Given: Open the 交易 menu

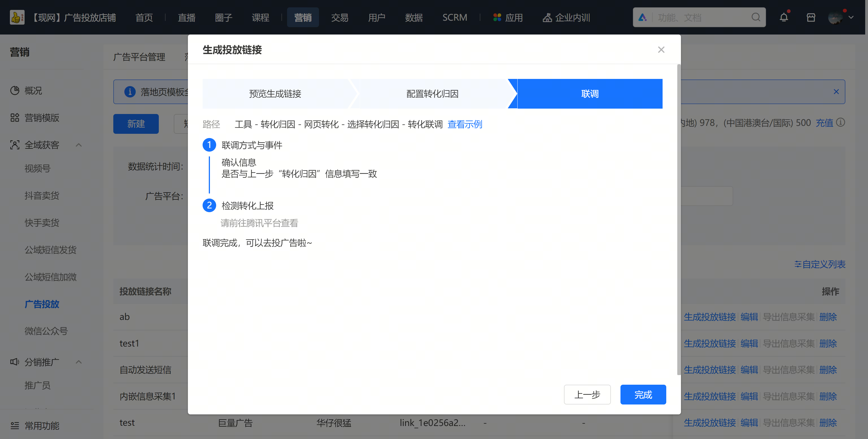Looking at the screenshot, I should click(340, 17).
